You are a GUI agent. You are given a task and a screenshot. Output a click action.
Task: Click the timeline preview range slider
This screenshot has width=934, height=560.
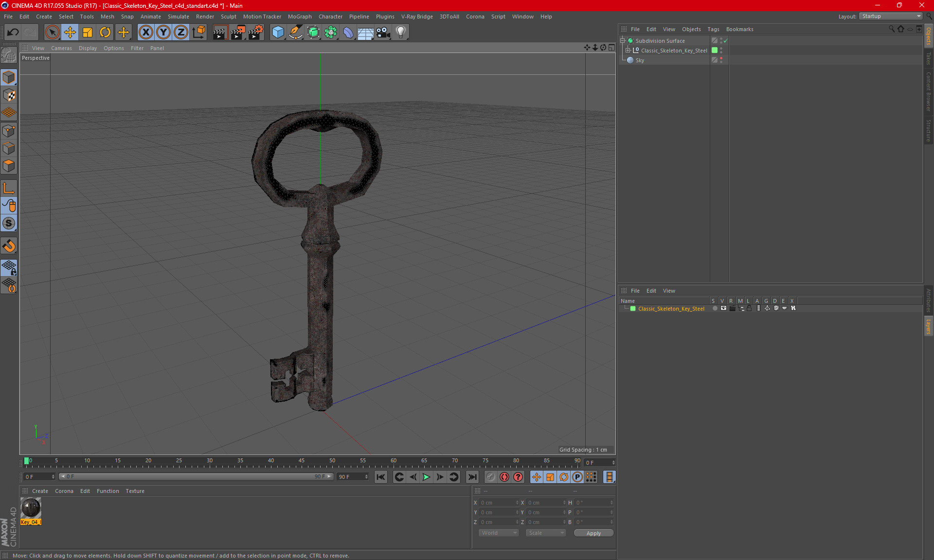[x=196, y=477]
